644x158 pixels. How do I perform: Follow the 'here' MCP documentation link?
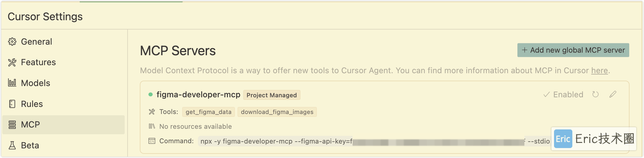pos(600,70)
